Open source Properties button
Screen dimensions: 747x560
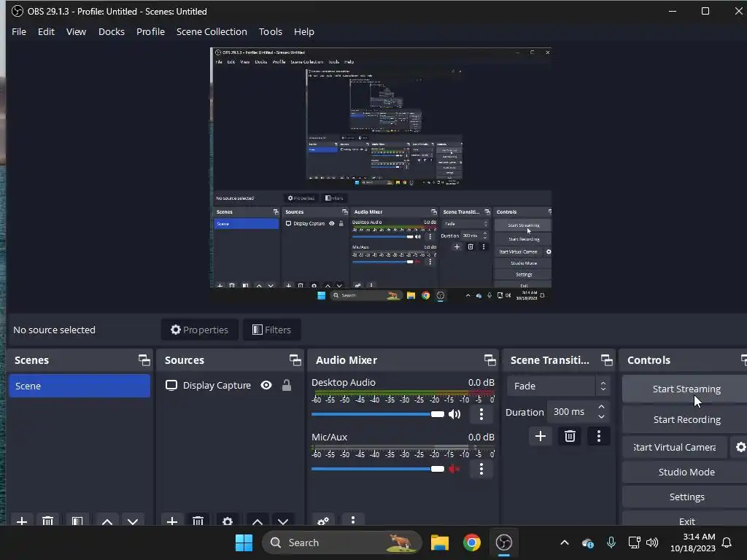pyautogui.click(x=200, y=330)
